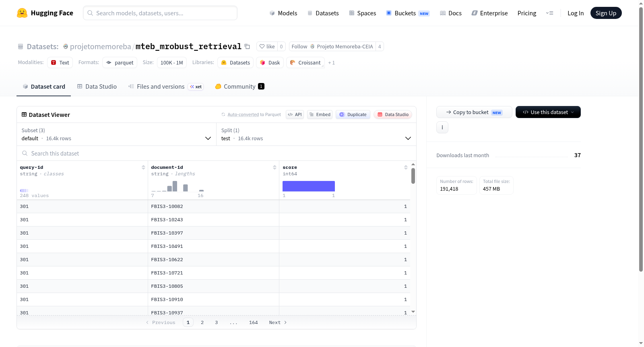Click the Croissant library tag
Viewport: 644px width, 347px height.
[x=305, y=62]
